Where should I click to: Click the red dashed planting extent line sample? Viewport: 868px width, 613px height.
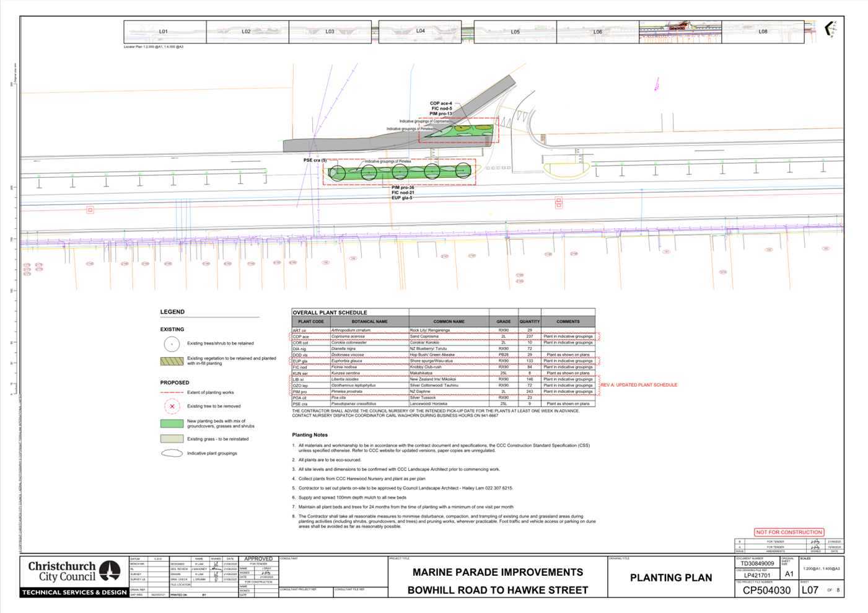coord(172,392)
